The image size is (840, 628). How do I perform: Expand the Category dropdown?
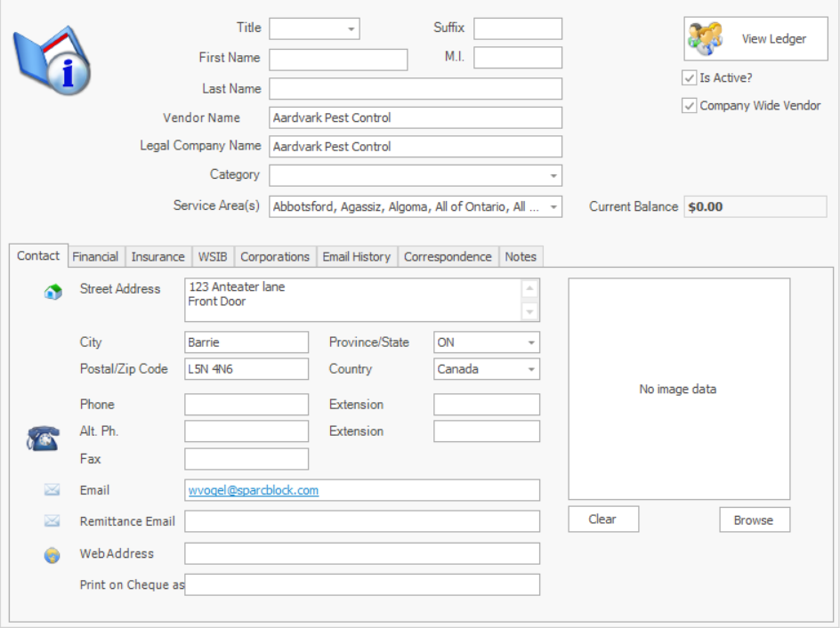point(553,175)
